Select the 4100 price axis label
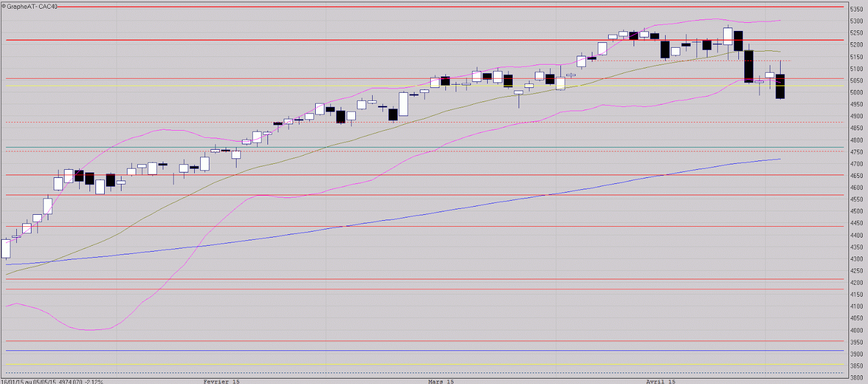The height and width of the screenshot is (384, 868). (857, 306)
